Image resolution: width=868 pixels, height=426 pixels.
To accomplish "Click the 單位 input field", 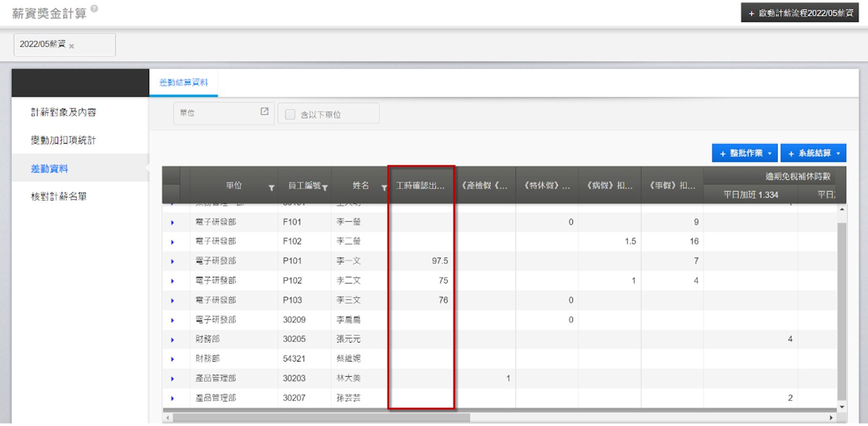I will [217, 113].
